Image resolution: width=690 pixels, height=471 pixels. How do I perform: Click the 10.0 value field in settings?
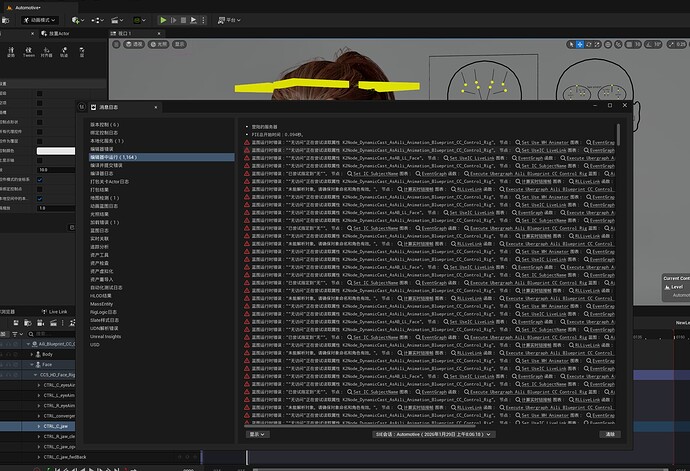pyautogui.click(x=55, y=170)
